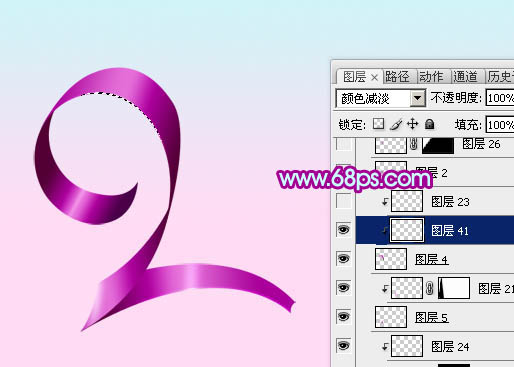The image size is (514, 367).
Task: Close the 图层 panel tab with X
Action: pyautogui.click(x=374, y=78)
